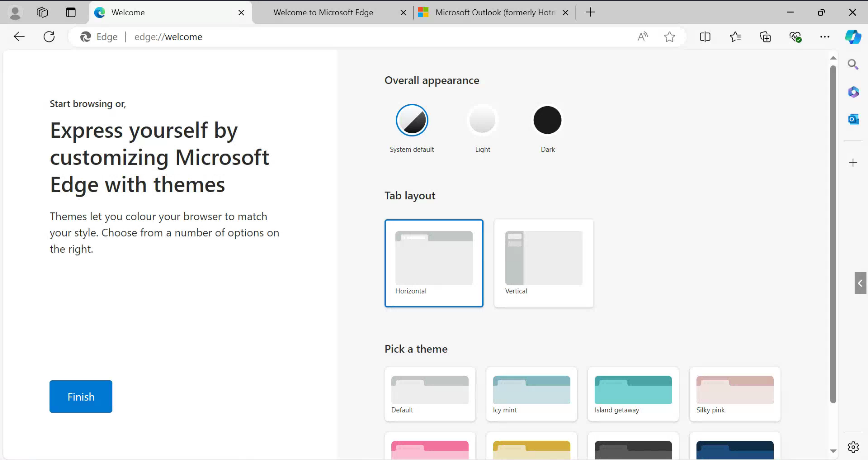Image resolution: width=868 pixels, height=460 pixels.
Task: Open the Settings and more menu
Action: (x=825, y=37)
